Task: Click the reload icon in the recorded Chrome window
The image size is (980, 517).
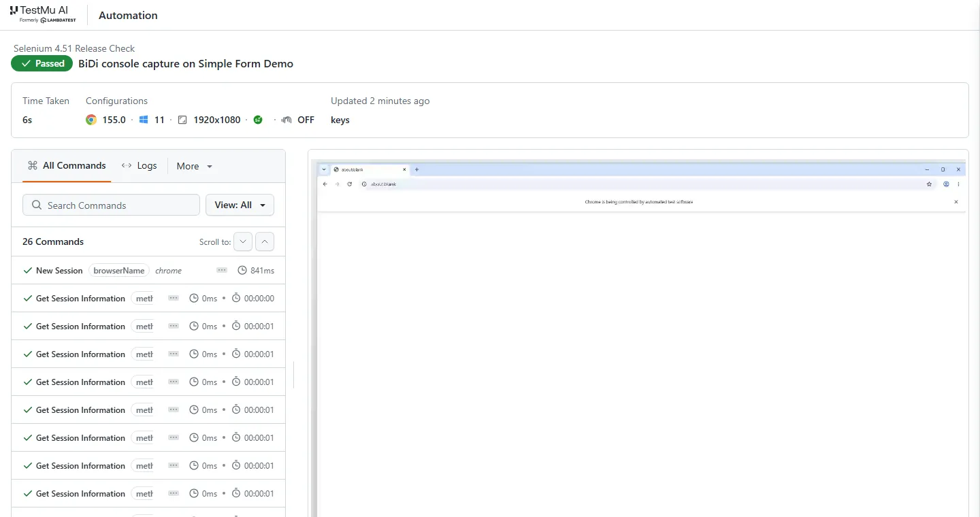Action: (x=350, y=184)
